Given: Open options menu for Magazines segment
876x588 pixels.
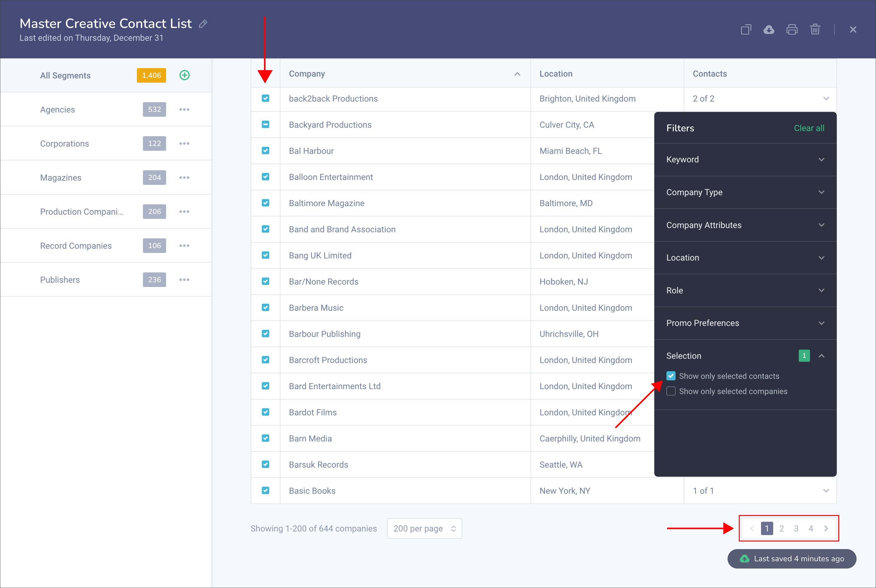Looking at the screenshot, I should pyautogui.click(x=184, y=178).
